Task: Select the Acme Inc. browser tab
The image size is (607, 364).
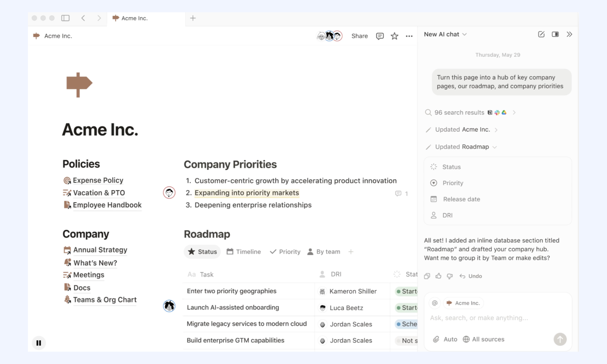Action: coord(146,19)
